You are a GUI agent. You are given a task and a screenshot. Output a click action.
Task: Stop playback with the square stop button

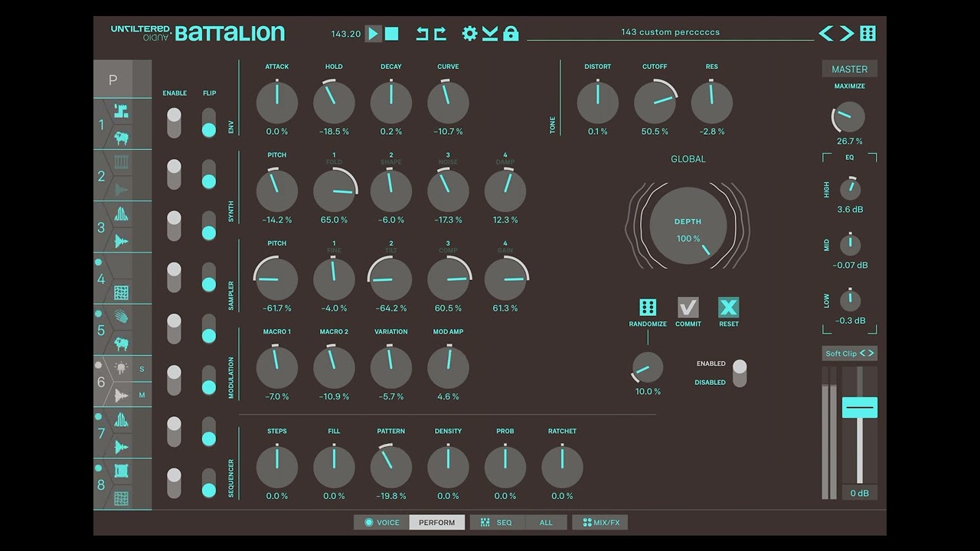(x=391, y=34)
